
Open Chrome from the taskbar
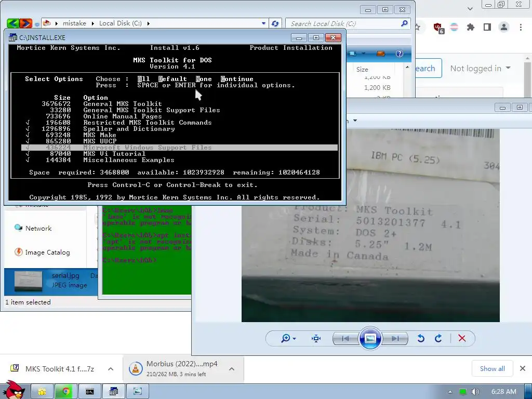pos(66,392)
